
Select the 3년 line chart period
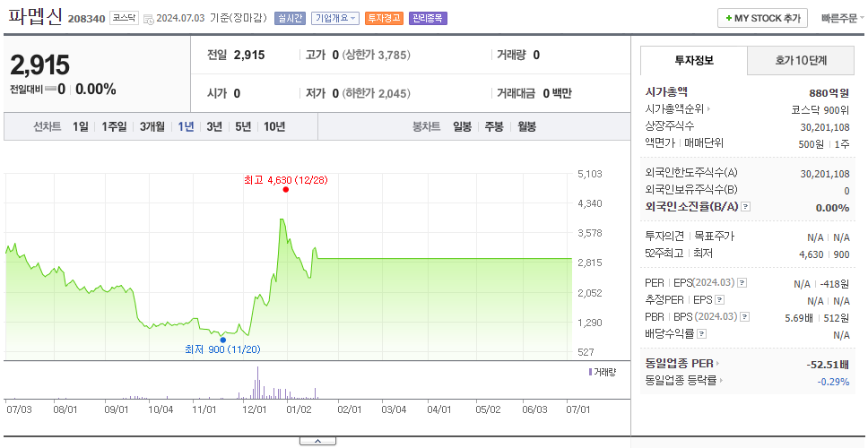coord(214,126)
